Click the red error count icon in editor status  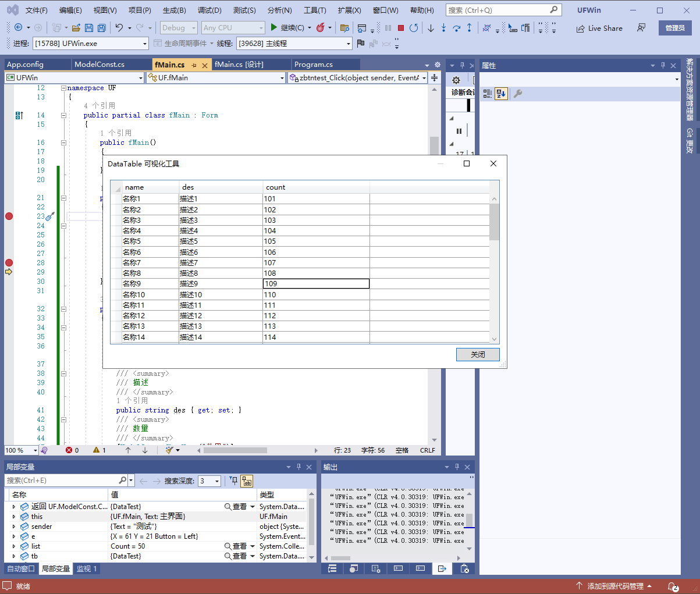69,450
